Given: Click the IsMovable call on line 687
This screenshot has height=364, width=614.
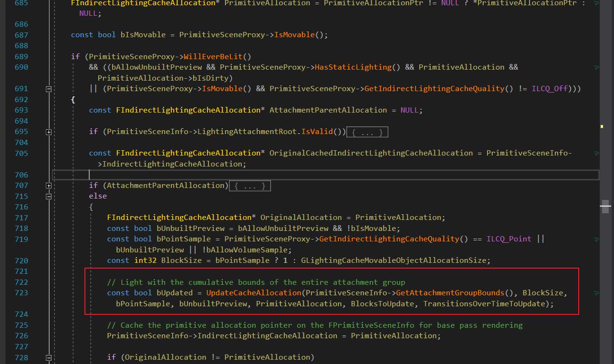Looking at the screenshot, I should coord(294,35).
